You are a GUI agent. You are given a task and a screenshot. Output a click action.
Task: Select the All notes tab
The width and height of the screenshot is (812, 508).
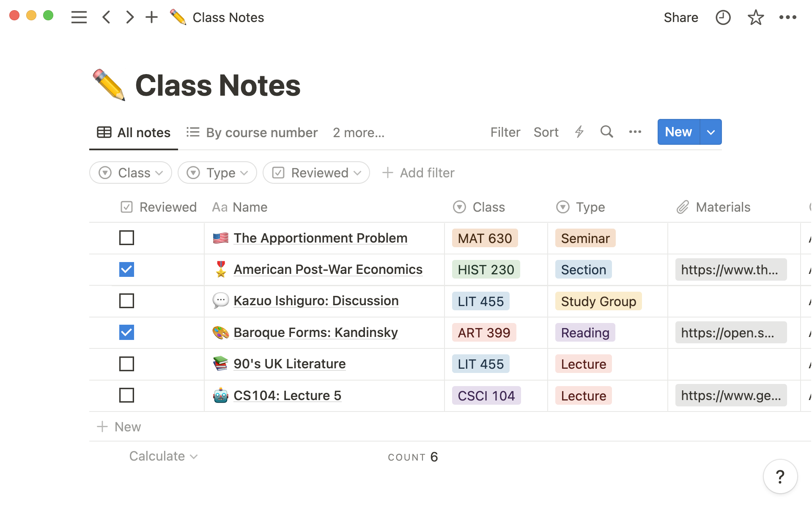134,132
